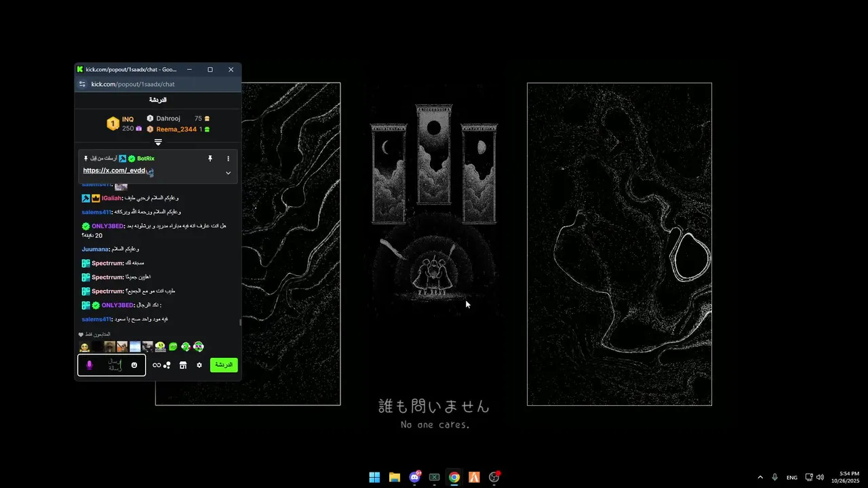
Task: Show hidden system tray icons
Action: [760, 477]
